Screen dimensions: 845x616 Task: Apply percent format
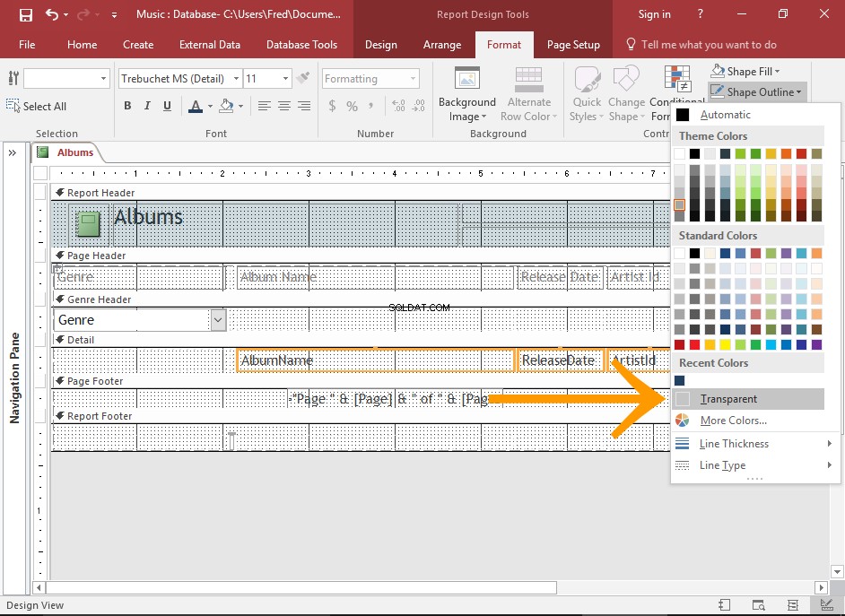tap(352, 106)
